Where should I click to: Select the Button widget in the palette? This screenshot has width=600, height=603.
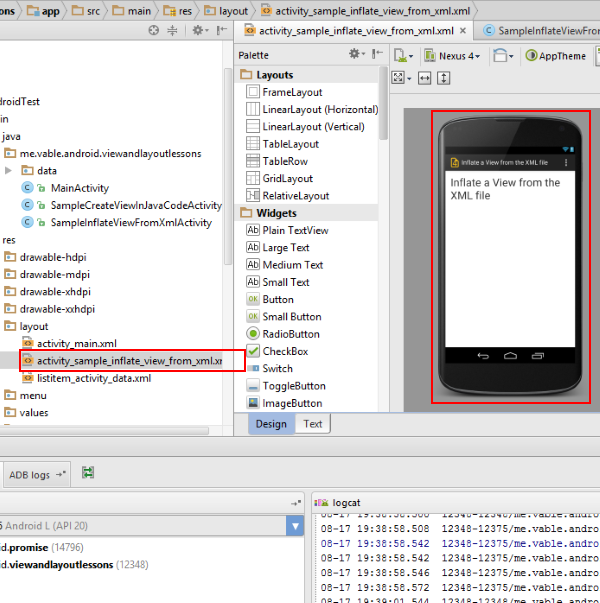(270, 300)
